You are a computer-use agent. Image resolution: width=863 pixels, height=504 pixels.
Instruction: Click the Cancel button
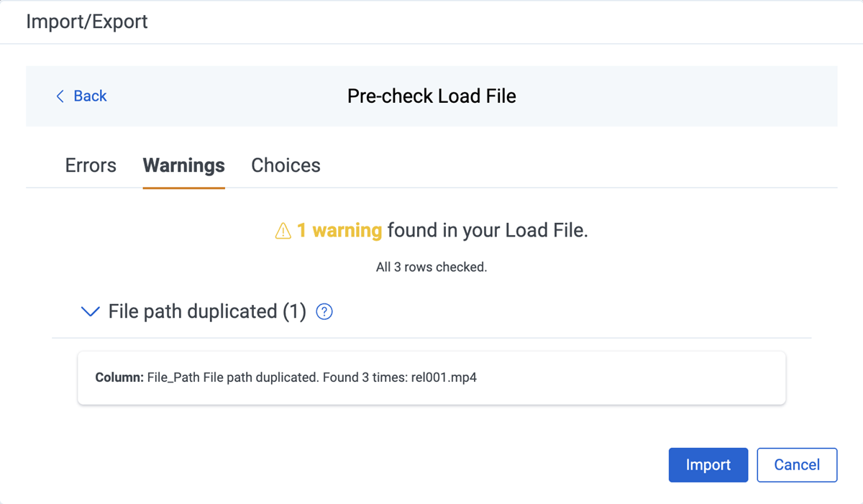(797, 464)
